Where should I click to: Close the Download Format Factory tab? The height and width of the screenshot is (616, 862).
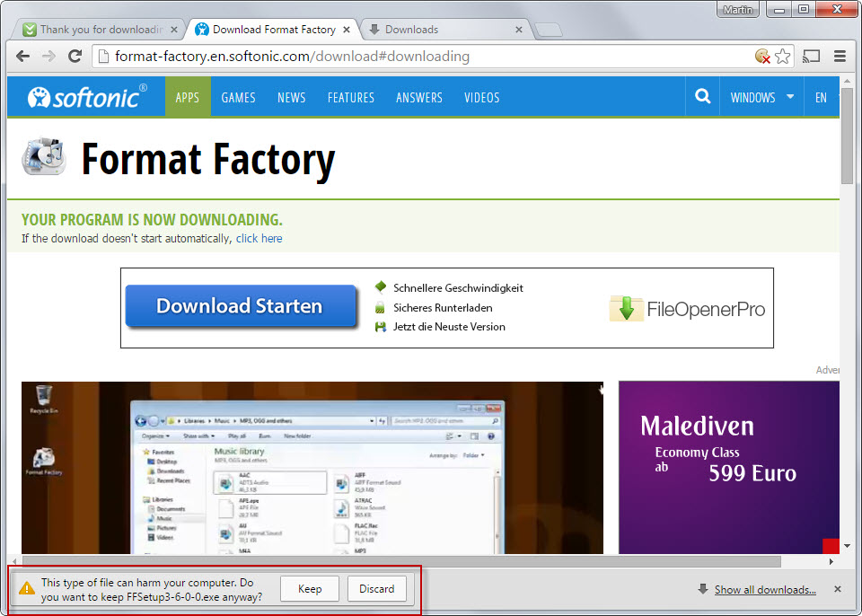tap(347, 30)
